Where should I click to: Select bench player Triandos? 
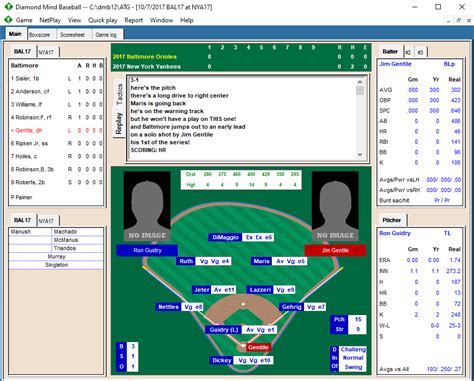tap(77, 248)
